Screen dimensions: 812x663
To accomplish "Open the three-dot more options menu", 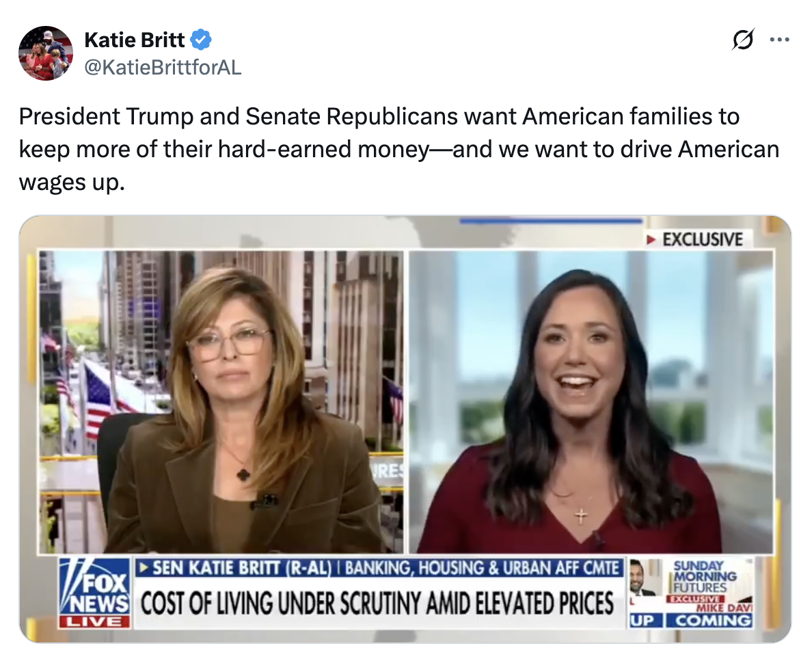I will 779,40.
